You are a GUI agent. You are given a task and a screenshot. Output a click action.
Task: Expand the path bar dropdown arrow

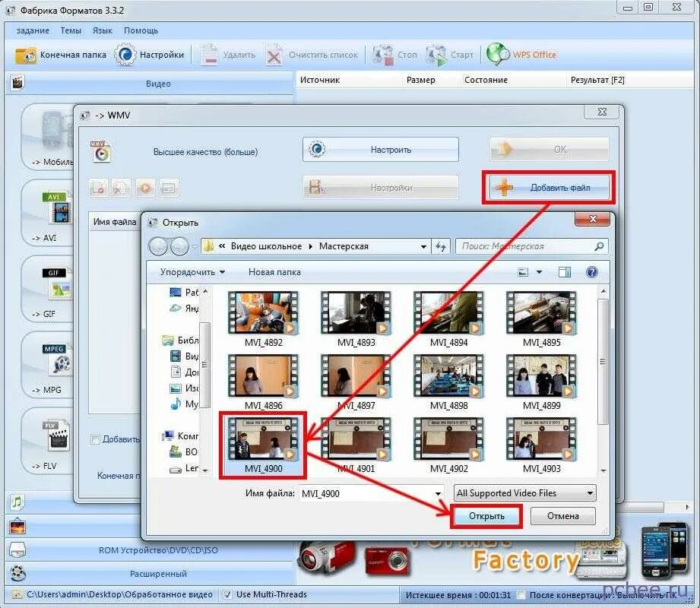click(423, 246)
